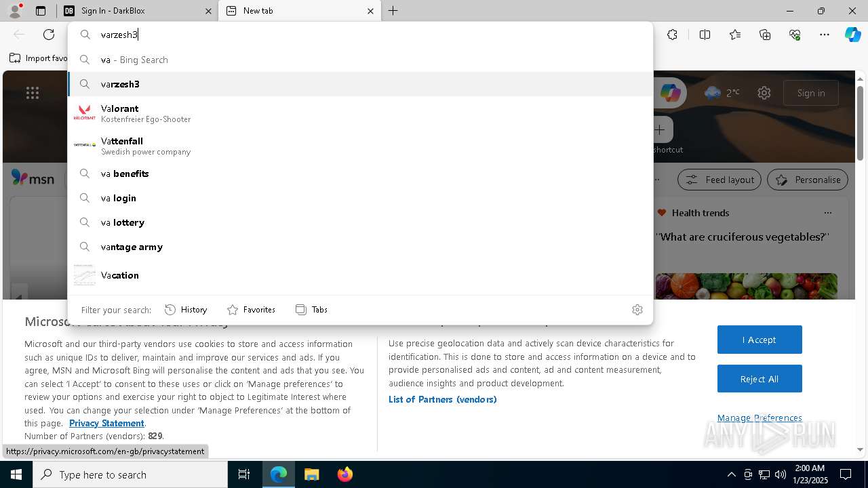Filter search by Favorites
Viewport: 868px width, 488px height.
click(x=251, y=310)
